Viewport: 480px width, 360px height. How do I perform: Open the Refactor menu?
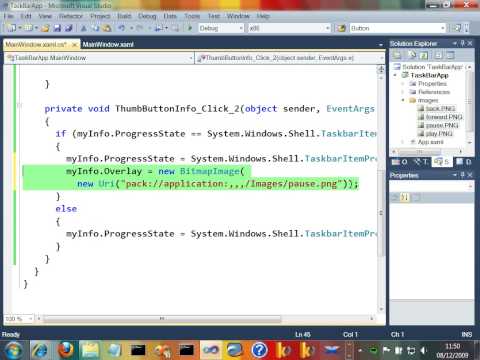click(71, 16)
